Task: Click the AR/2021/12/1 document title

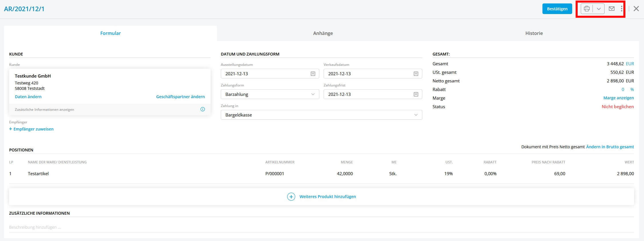Action: click(24, 9)
